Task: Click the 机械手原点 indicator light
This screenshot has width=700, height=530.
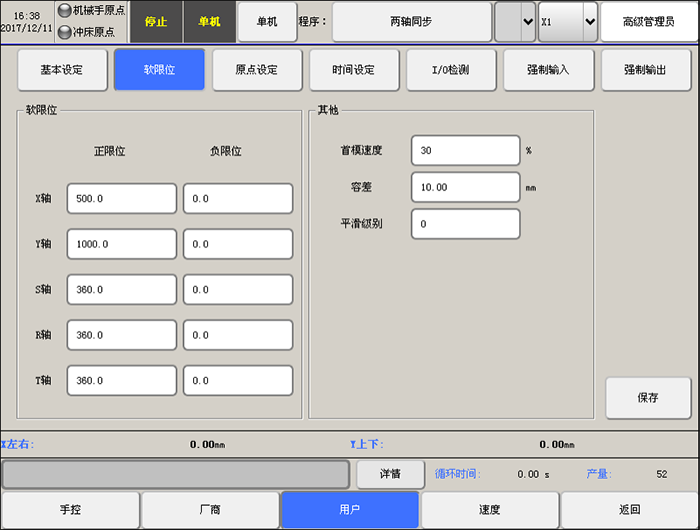Action: (x=65, y=11)
